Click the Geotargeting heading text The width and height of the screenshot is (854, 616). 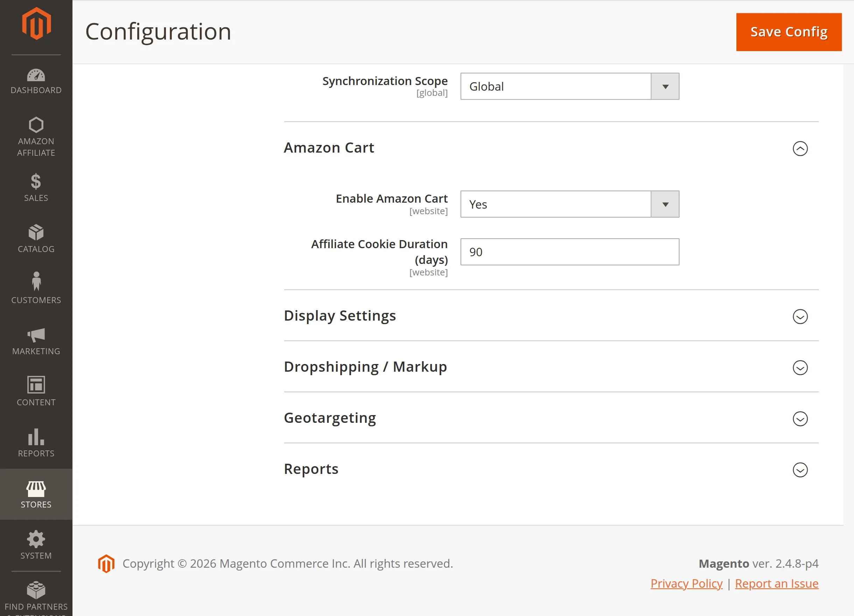[x=329, y=418]
